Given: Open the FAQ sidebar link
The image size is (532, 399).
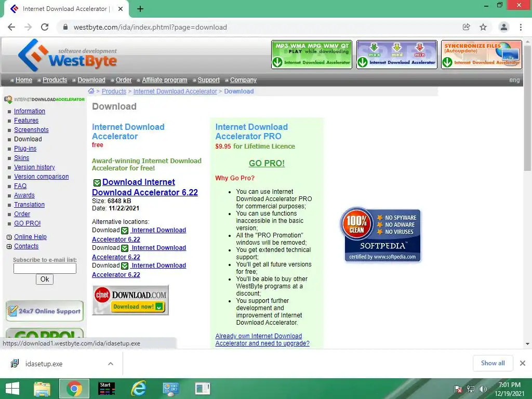Looking at the screenshot, I should coord(20,186).
